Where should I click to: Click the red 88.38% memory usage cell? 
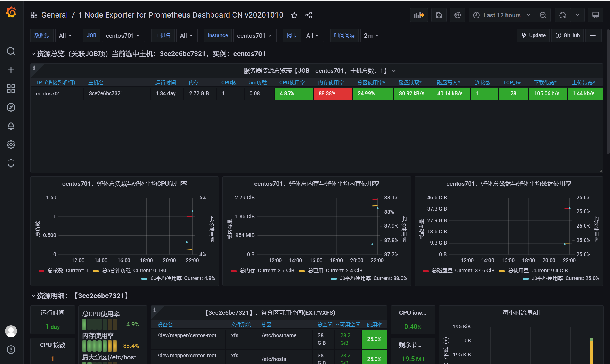point(333,93)
